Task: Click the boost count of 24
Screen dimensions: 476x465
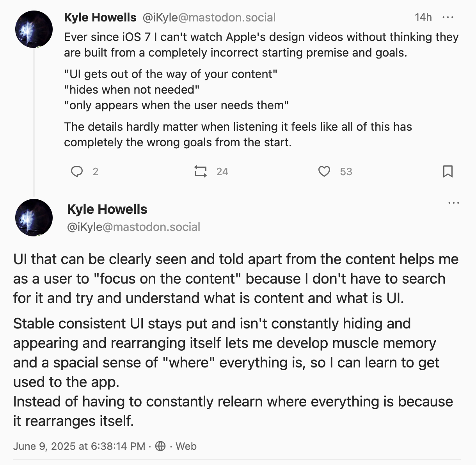Action: click(222, 172)
